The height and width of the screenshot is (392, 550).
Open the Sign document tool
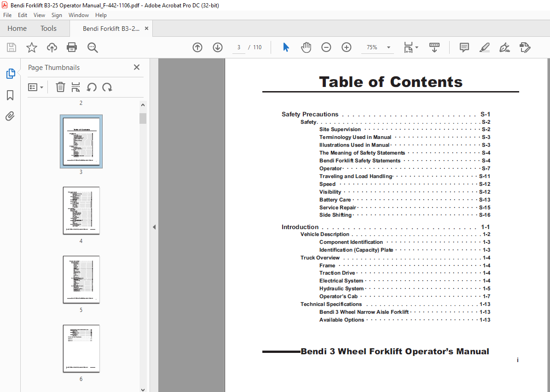(504, 47)
